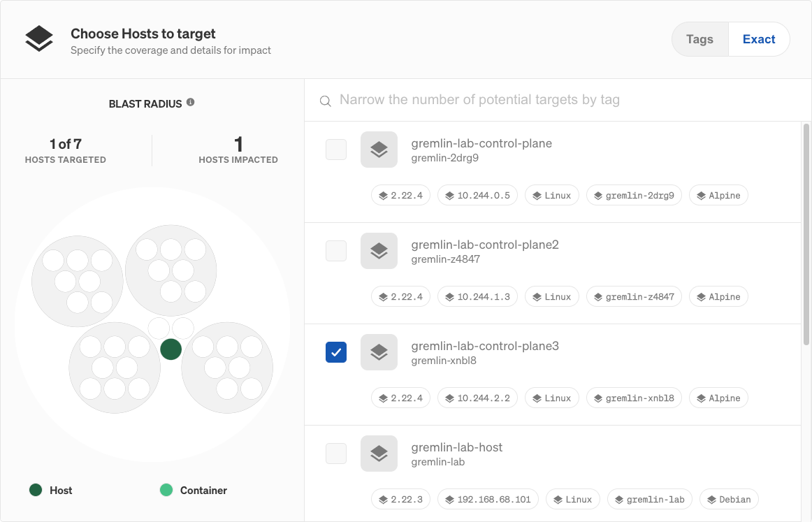Check the gremlin-lab-control-plane checkbox
Screen dimensions: 812x522
point(336,150)
